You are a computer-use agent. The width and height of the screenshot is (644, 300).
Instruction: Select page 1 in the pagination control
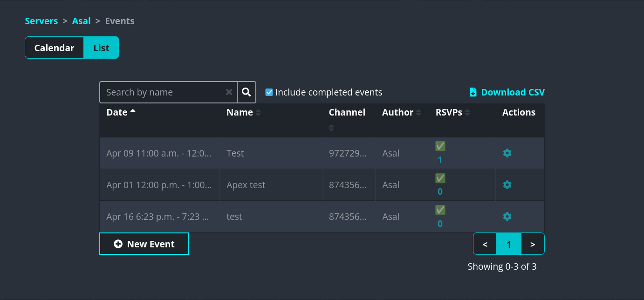pos(509,244)
